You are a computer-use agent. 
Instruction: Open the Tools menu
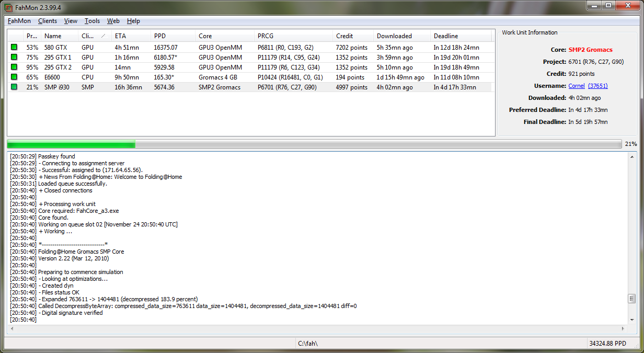tap(92, 21)
